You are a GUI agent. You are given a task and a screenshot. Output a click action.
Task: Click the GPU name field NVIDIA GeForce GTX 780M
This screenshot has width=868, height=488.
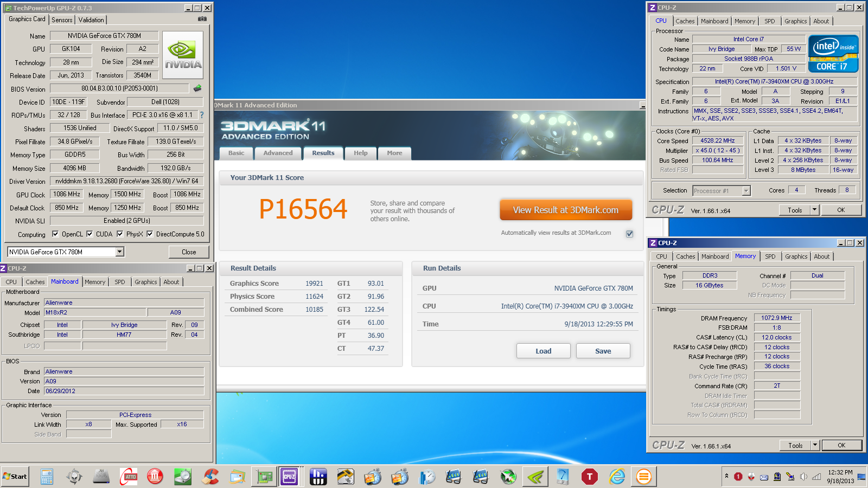click(x=104, y=36)
